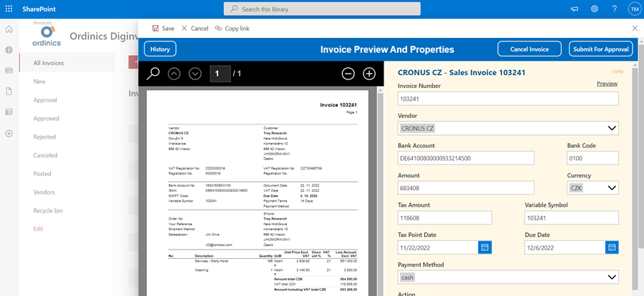Select Approval in left navigation

coord(45,100)
